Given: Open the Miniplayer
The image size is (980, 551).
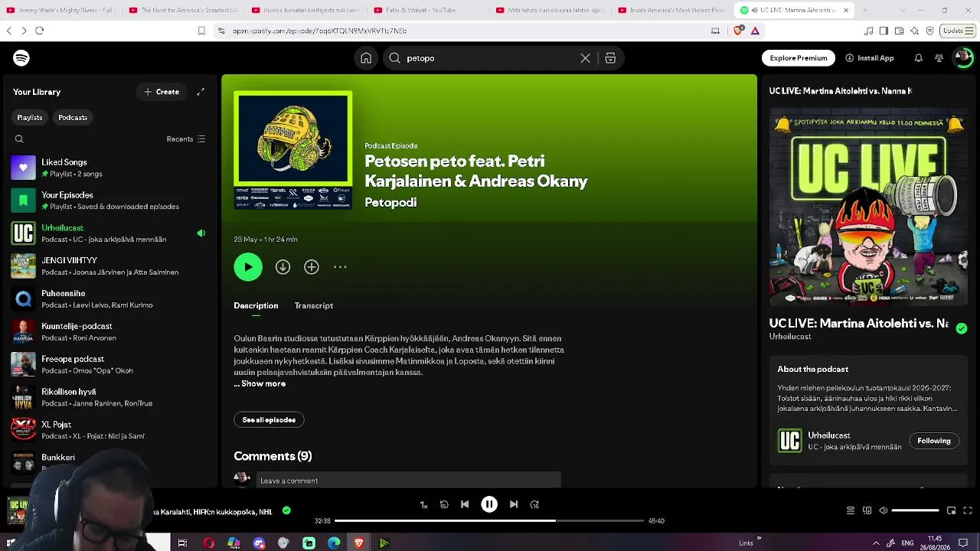Looking at the screenshot, I should click(951, 510).
